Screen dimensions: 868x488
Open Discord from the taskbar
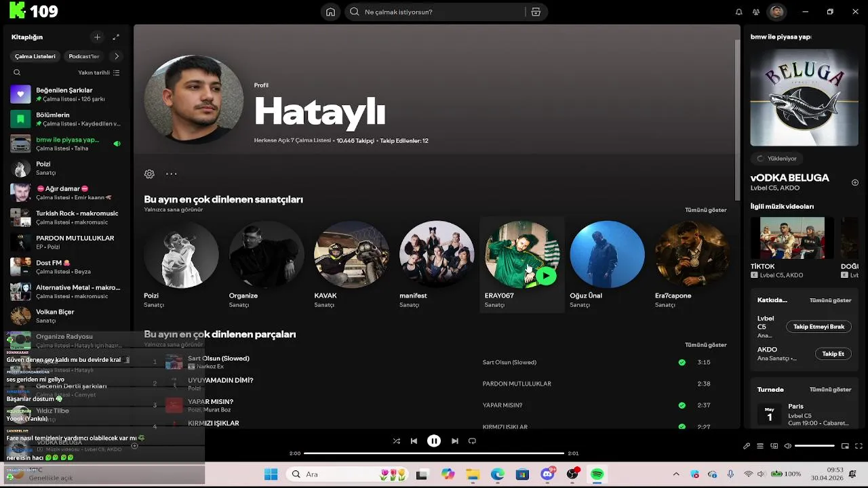548,474
